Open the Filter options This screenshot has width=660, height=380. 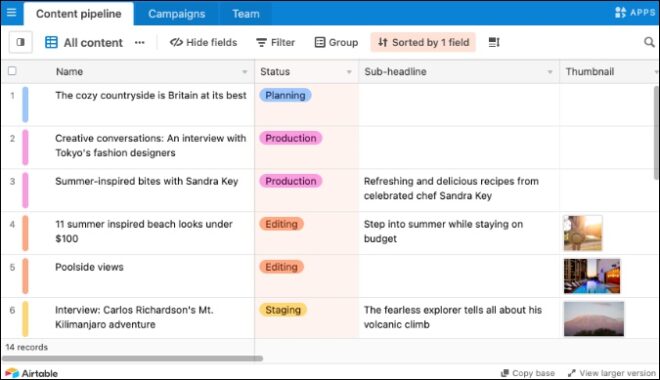(275, 43)
